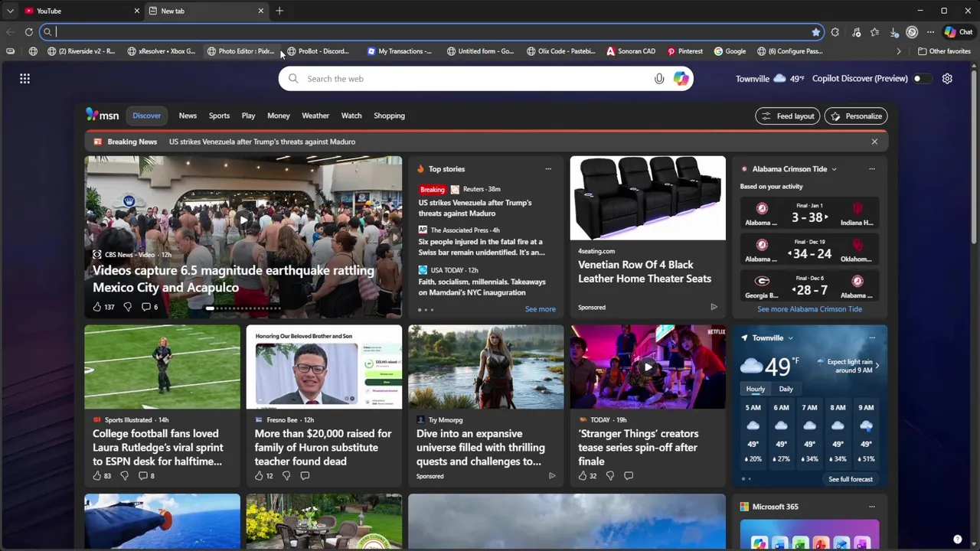Click See more under Top stories
Viewport: 980px width, 551px height.
click(541, 309)
